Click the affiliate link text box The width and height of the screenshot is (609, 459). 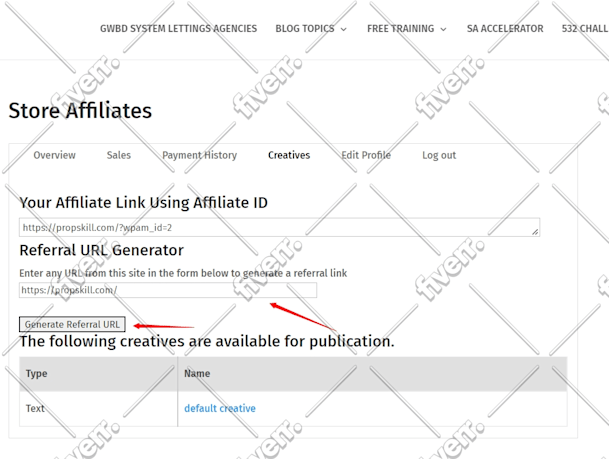pyautogui.click(x=279, y=228)
